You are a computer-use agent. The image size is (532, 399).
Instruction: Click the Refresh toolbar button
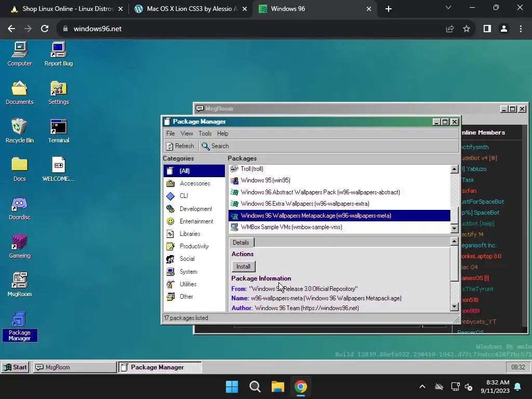coord(180,146)
